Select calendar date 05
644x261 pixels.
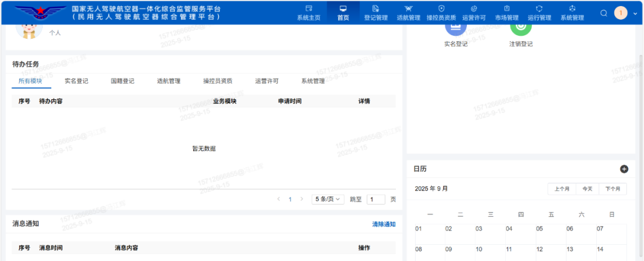pos(551,234)
